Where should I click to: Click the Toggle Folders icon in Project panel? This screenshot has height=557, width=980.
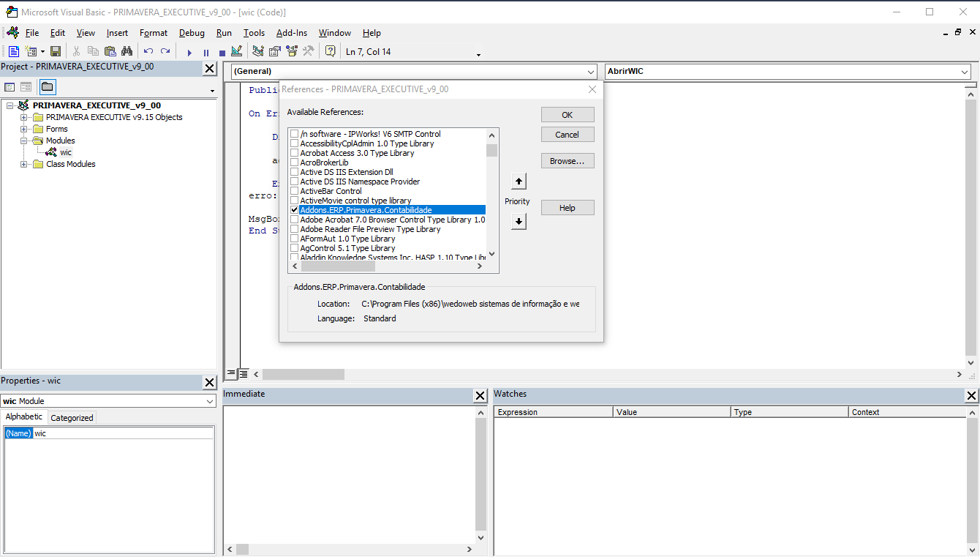coord(47,87)
